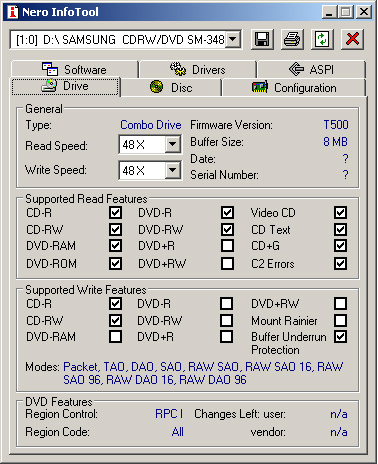Toggle DVD-R write feature checkbox
Viewport: 378px width, 464px height.
pos(227,304)
